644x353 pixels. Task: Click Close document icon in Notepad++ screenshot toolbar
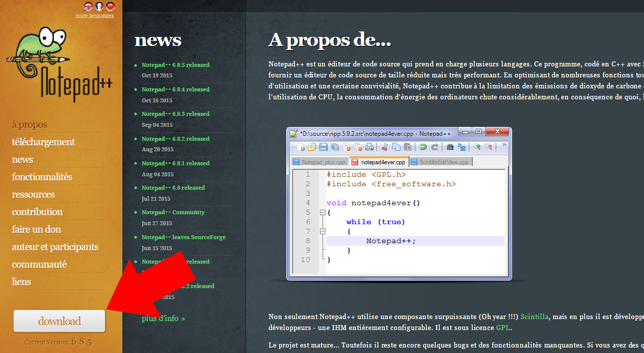346,147
